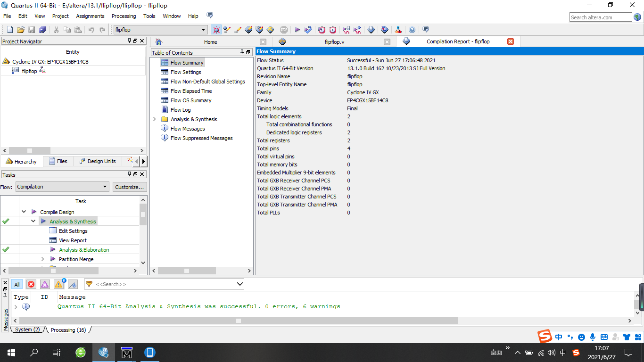Click the Undo arrow icon
Image resolution: width=644 pixels, height=362 pixels.
point(91,30)
